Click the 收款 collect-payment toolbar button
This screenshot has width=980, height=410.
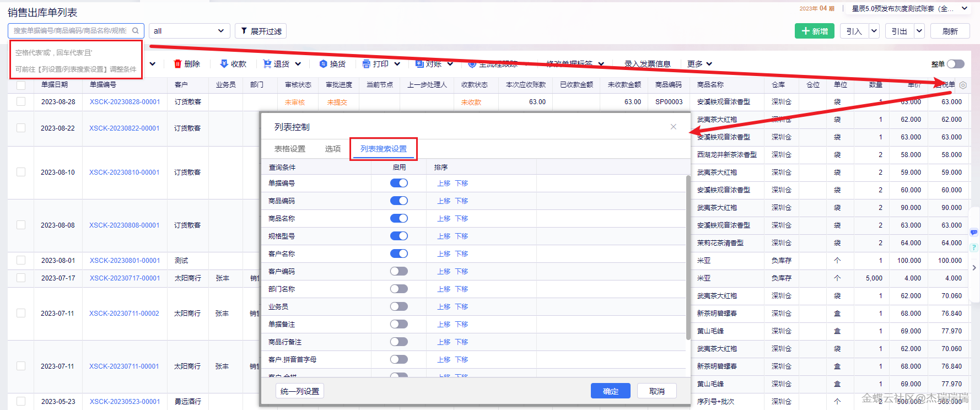pyautogui.click(x=233, y=64)
